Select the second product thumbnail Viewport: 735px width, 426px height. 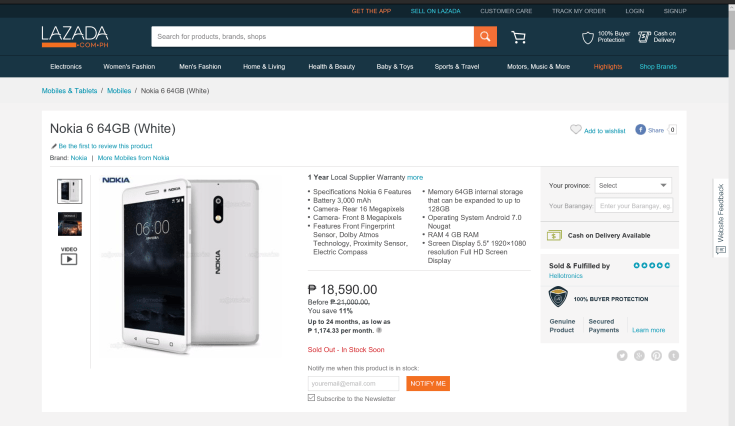pos(70,223)
